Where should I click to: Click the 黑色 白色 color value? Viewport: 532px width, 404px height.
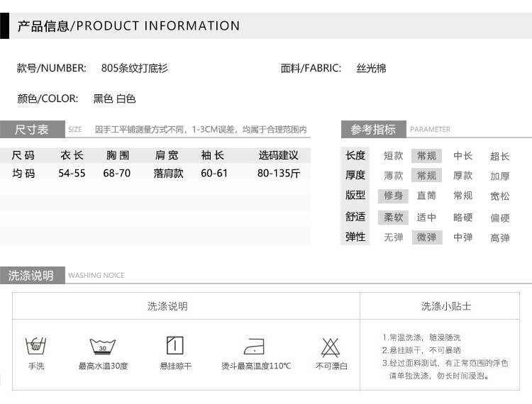point(114,99)
